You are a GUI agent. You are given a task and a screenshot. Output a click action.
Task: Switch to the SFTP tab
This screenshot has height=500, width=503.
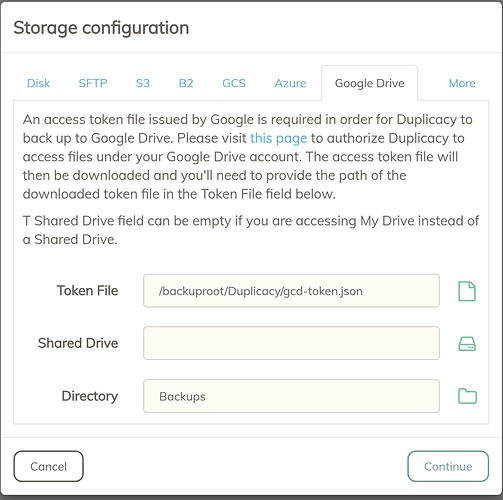(93, 83)
